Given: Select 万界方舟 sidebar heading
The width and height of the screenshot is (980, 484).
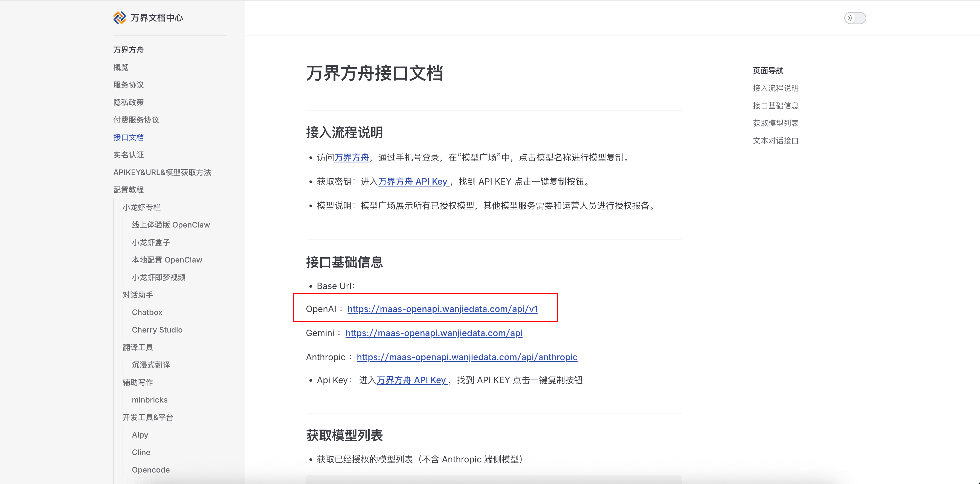Looking at the screenshot, I should point(128,50).
